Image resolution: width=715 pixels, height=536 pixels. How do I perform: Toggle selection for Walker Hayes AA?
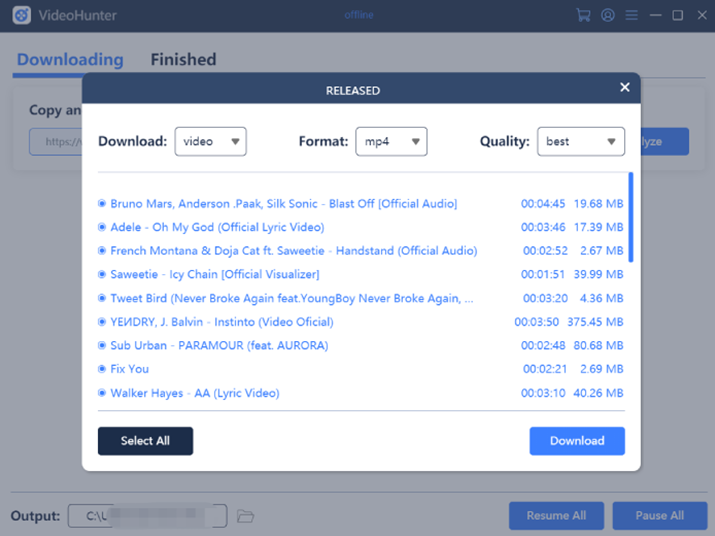(x=102, y=393)
